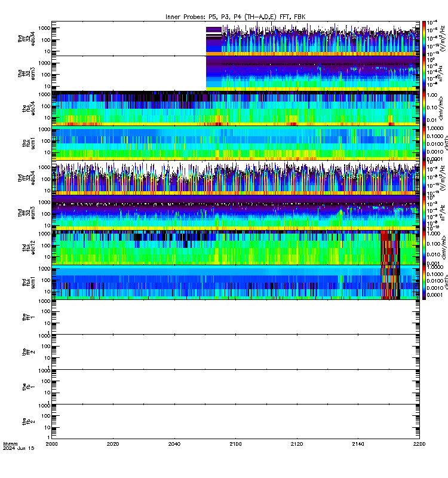Select the "tha fbk scm1" panel label

click(x=29, y=143)
